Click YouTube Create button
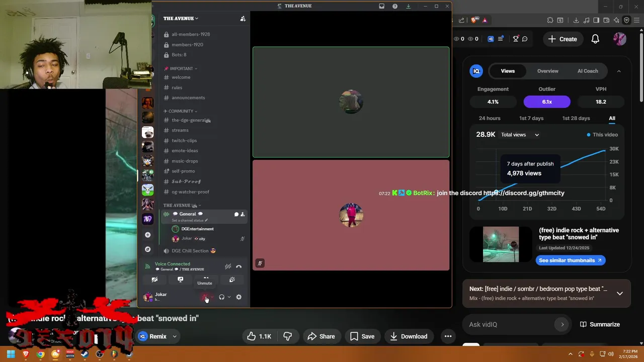644x362 pixels. click(562, 39)
